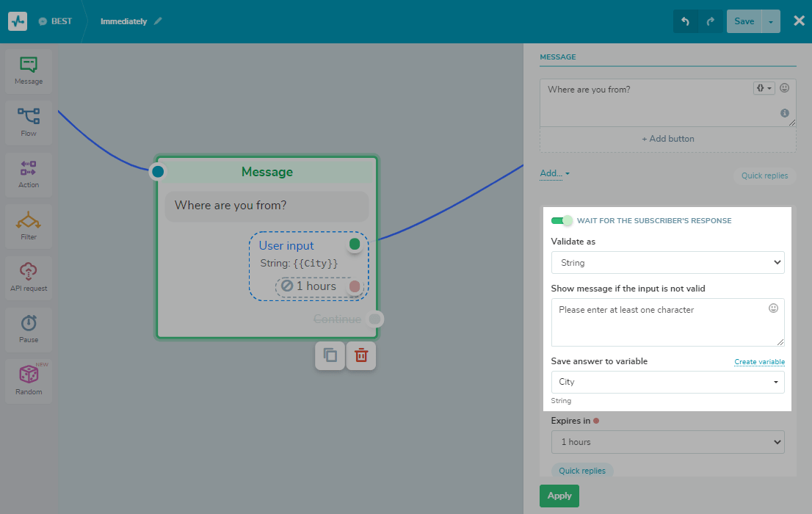Click the Apply button
The image size is (812, 514).
[x=559, y=496]
